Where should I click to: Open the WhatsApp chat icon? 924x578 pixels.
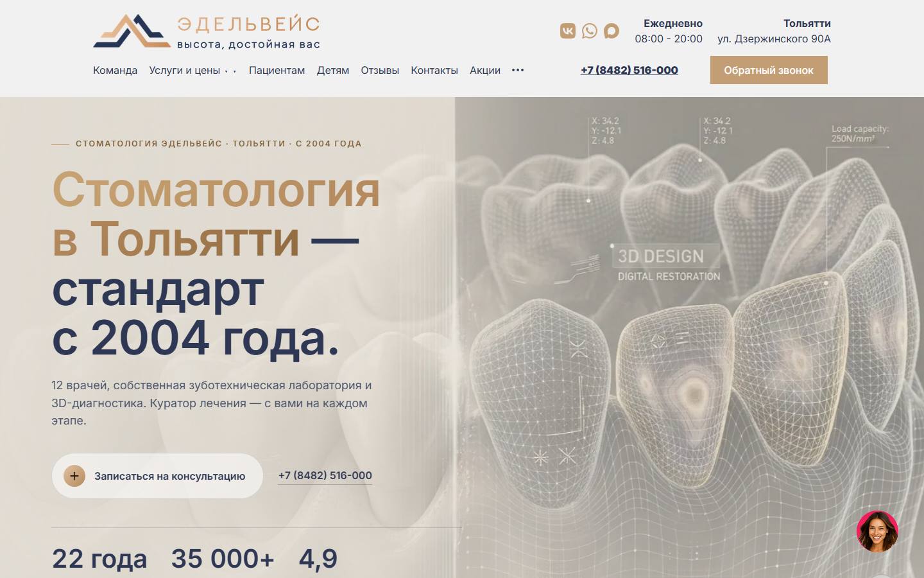point(590,31)
